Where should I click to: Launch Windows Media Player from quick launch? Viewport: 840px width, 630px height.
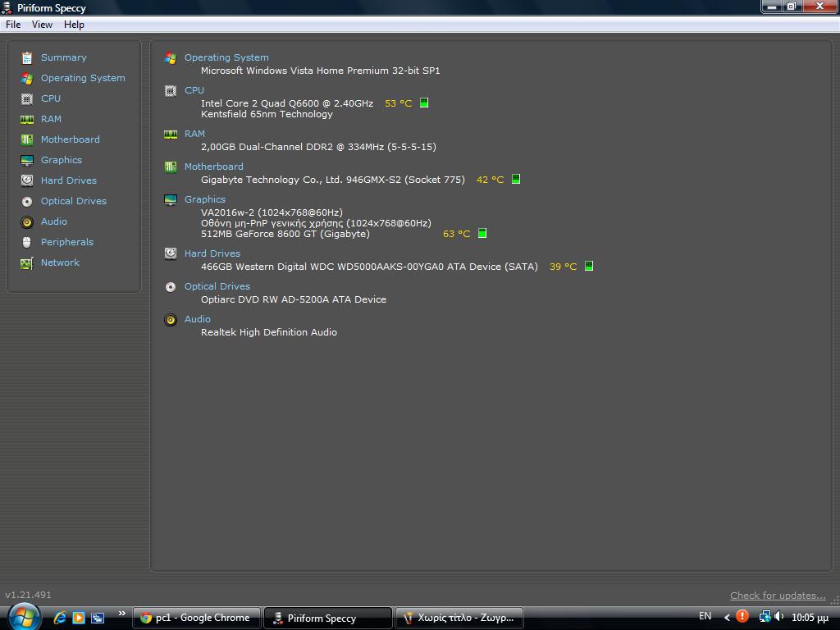click(79, 618)
